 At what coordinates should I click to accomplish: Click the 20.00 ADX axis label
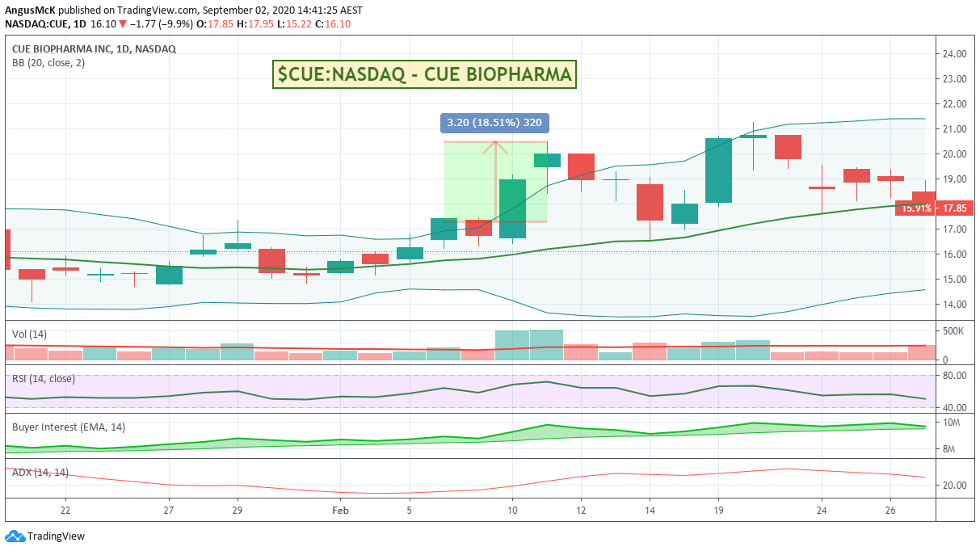click(x=954, y=486)
